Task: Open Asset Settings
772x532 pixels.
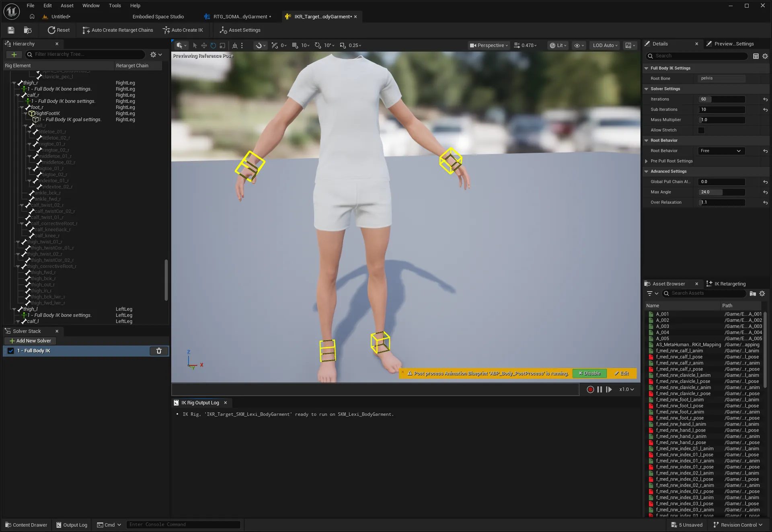Action: pyautogui.click(x=240, y=30)
